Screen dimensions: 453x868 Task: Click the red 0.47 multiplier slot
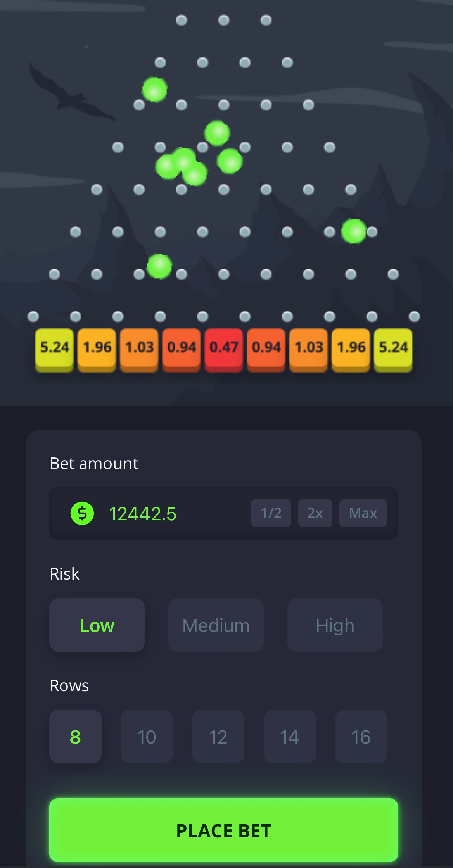point(224,348)
